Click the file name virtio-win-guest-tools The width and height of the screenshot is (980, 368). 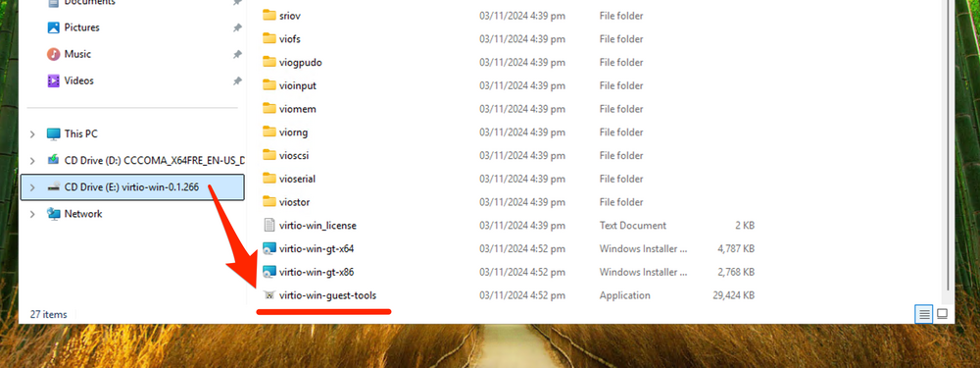(328, 295)
